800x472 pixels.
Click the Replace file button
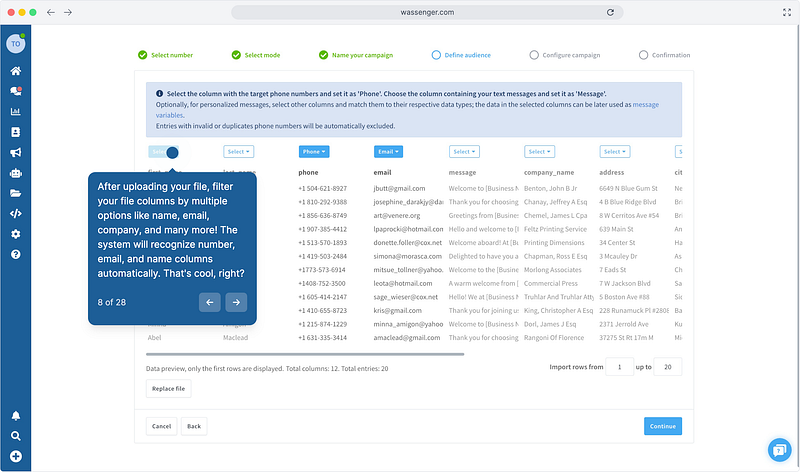168,389
